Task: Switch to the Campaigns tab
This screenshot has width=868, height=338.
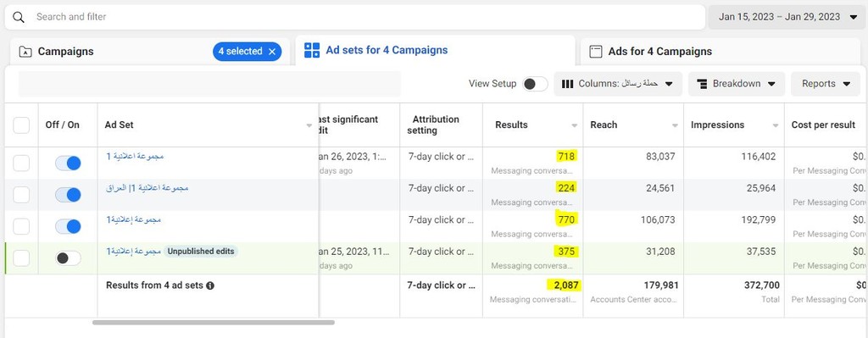Action: [x=65, y=52]
